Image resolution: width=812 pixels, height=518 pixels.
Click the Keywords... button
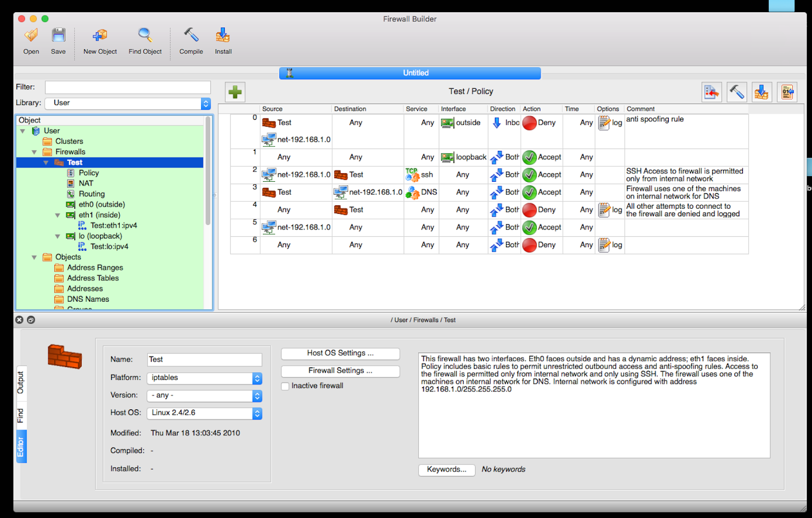tap(447, 470)
